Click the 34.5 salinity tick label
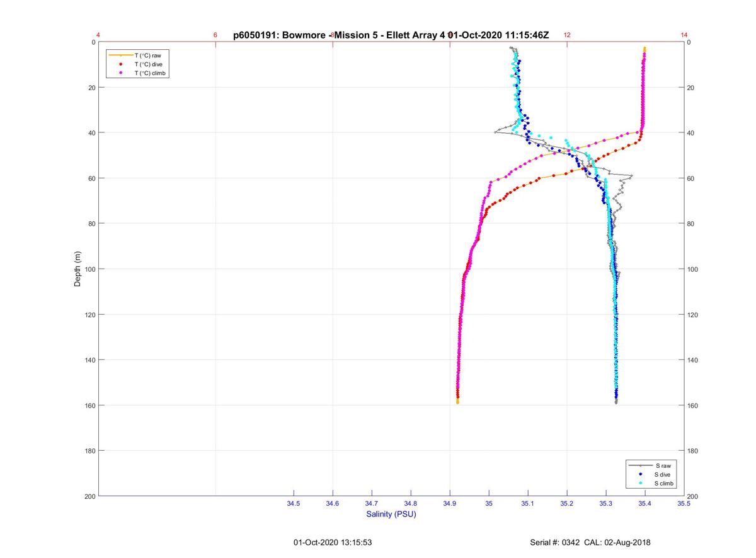This screenshot has width=756, height=558. [x=294, y=504]
